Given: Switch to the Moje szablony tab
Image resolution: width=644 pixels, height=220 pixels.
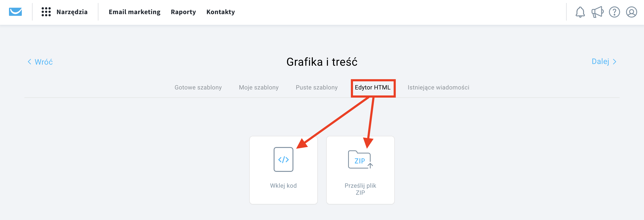Looking at the screenshot, I should 259,87.
